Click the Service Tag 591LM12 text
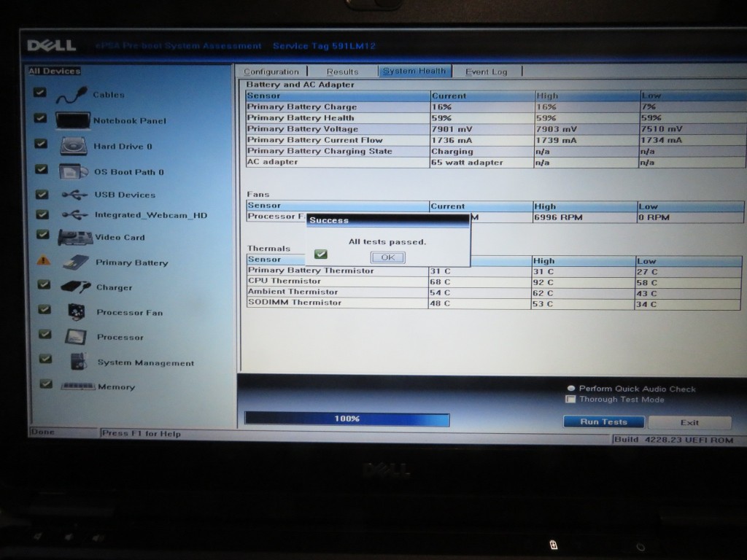Screen dimensions: 747x560 [x=324, y=46]
